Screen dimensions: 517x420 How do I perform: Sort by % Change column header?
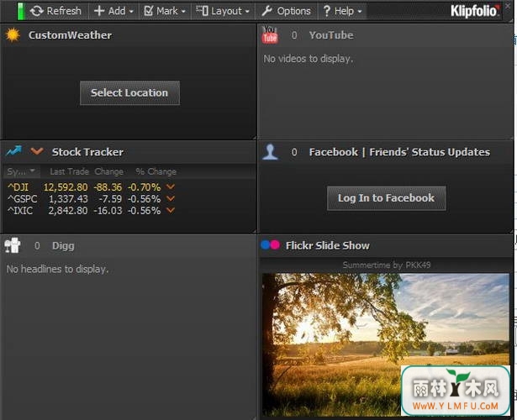[156, 171]
